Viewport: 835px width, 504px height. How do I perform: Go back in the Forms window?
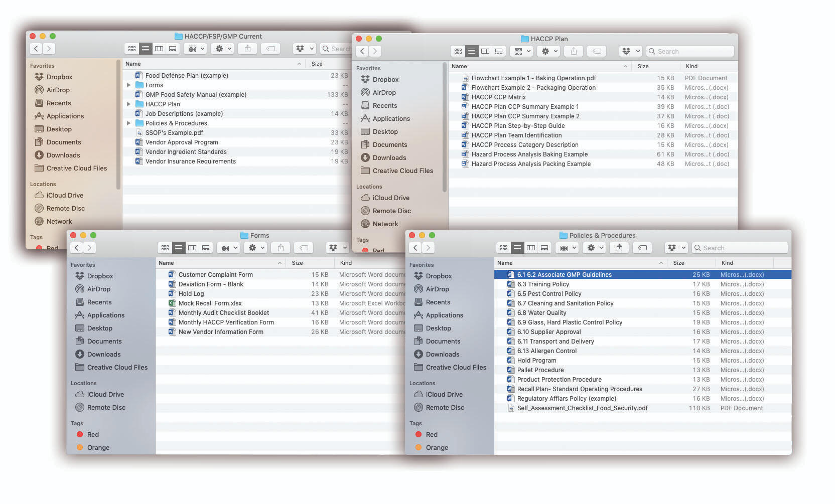coord(77,248)
